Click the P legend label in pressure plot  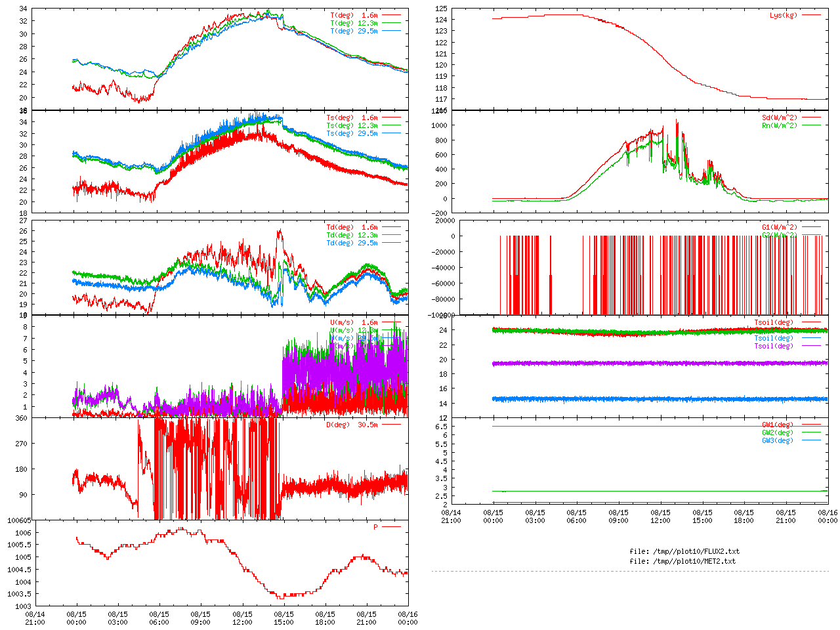(375, 527)
